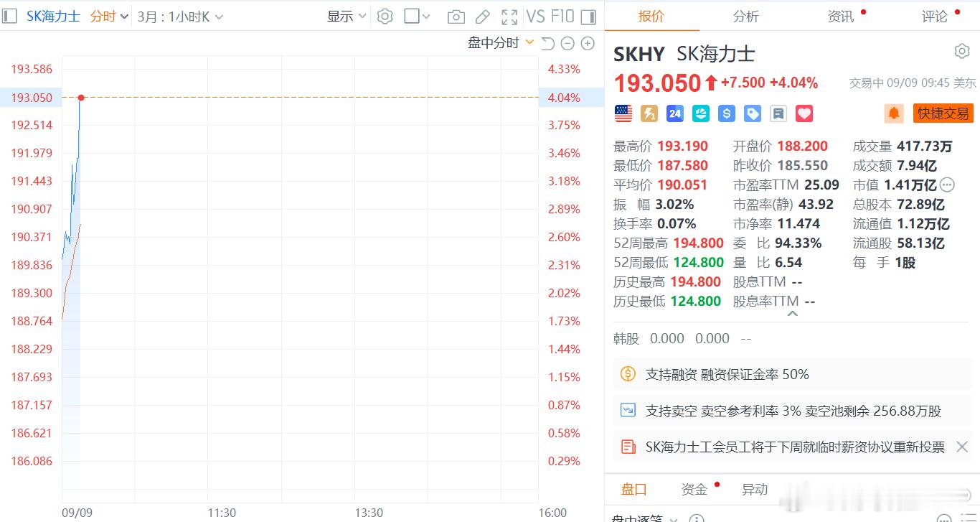Viewport: 980px width, 522px height.
Task: Zoom in chart with plus icon
Action: tap(588, 43)
